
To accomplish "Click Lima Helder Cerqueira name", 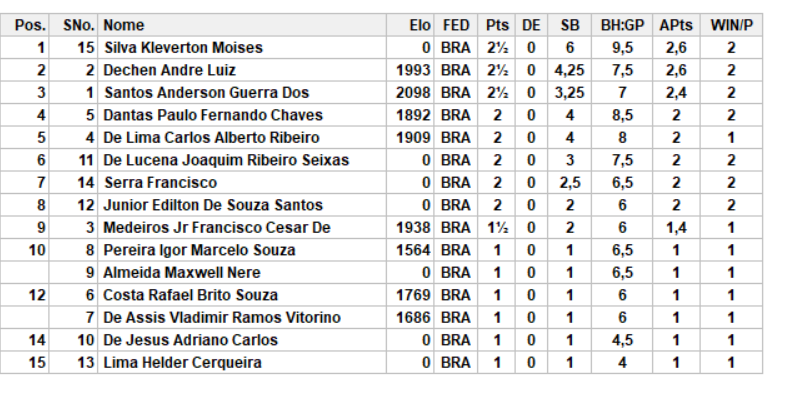I will (182, 363).
